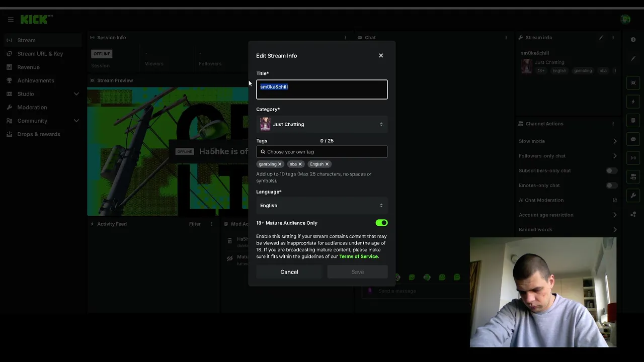This screenshot has width=644, height=362.
Task: Toggle the Chat panel icon in toolbar
Action: pyautogui.click(x=633, y=139)
